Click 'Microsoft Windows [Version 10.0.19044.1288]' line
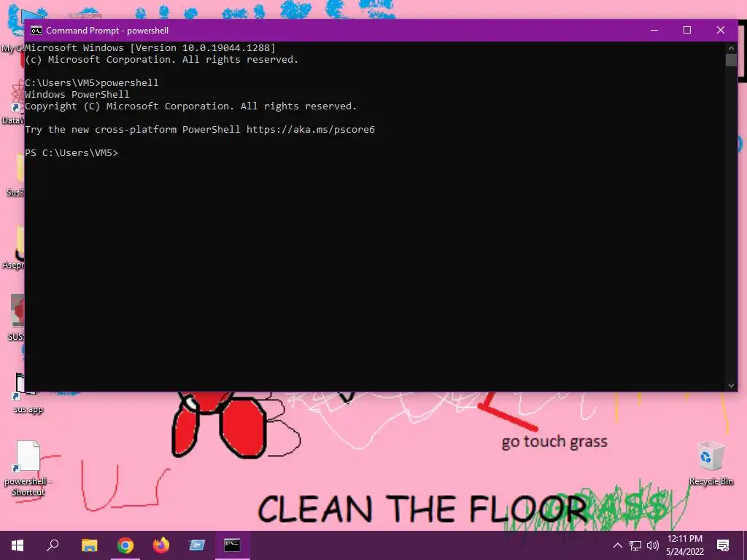747x560 pixels. [150, 47]
